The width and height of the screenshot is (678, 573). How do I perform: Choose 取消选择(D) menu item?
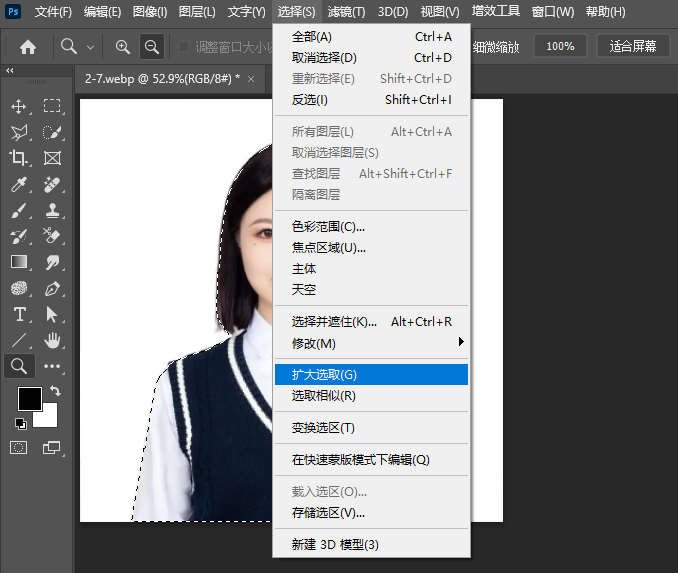coord(371,58)
